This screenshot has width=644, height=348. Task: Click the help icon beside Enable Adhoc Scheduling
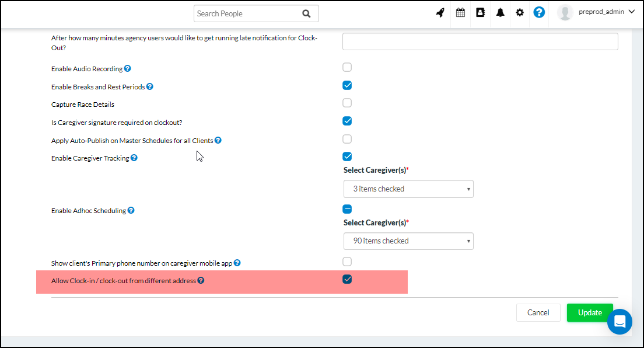131,210
